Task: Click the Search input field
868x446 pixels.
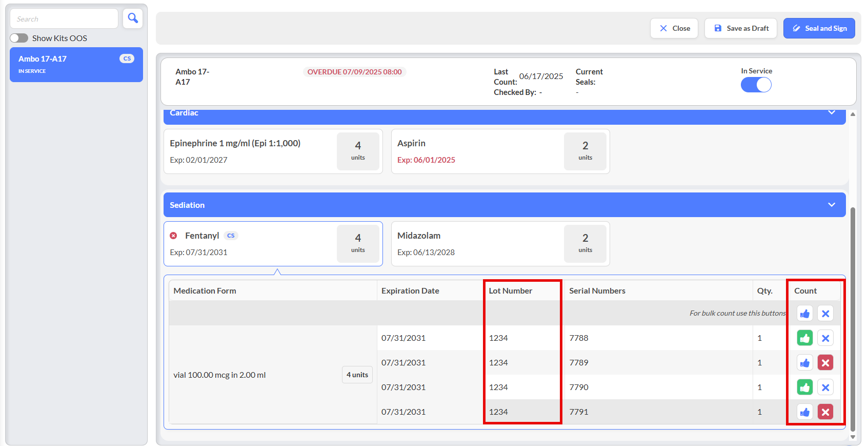Action: tap(64, 18)
